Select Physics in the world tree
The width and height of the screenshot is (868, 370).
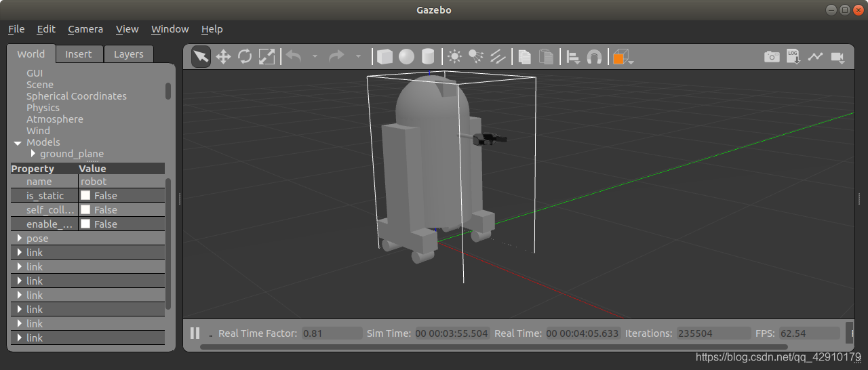pos(43,108)
